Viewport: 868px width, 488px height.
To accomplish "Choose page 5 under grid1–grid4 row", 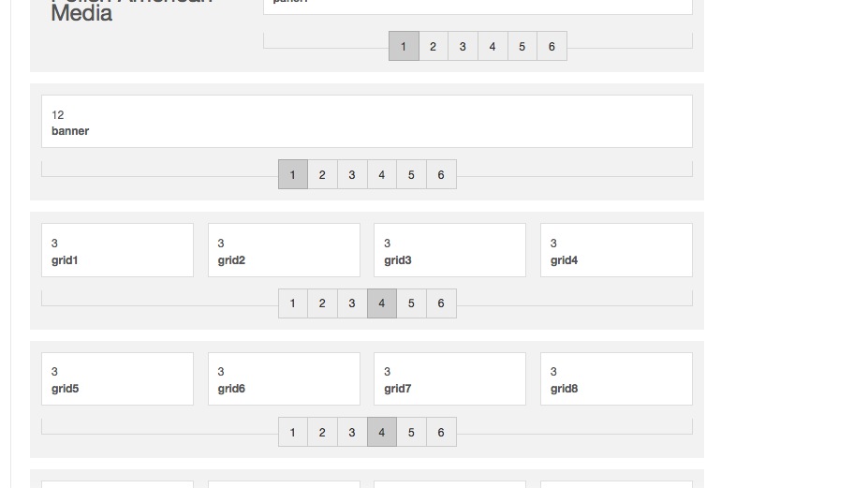I will click(x=411, y=303).
